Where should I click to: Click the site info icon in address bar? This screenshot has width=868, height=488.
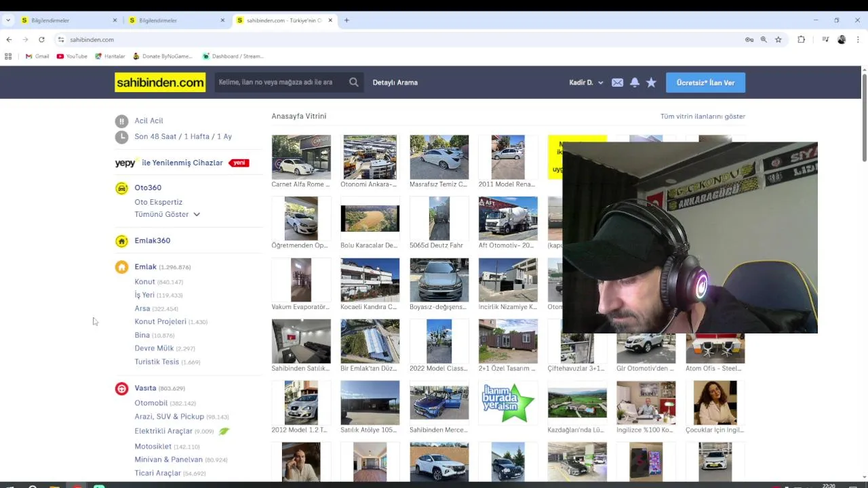(61, 39)
